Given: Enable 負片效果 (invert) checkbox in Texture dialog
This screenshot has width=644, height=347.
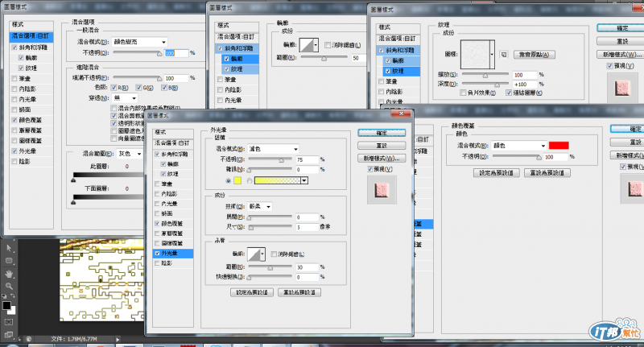Looking at the screenshot, I should coord(463,93).
